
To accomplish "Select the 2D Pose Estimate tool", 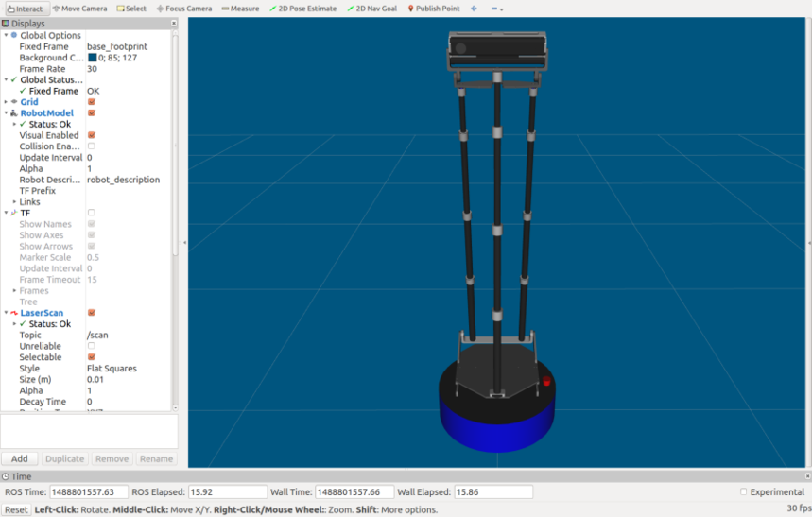I will 302,9.
